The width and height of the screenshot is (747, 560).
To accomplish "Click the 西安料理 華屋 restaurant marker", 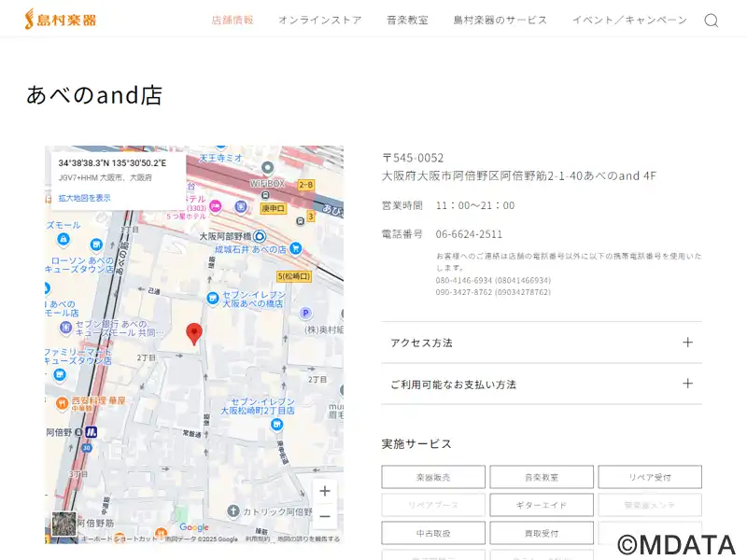I will pyautogui.click(x=62, y=403).
